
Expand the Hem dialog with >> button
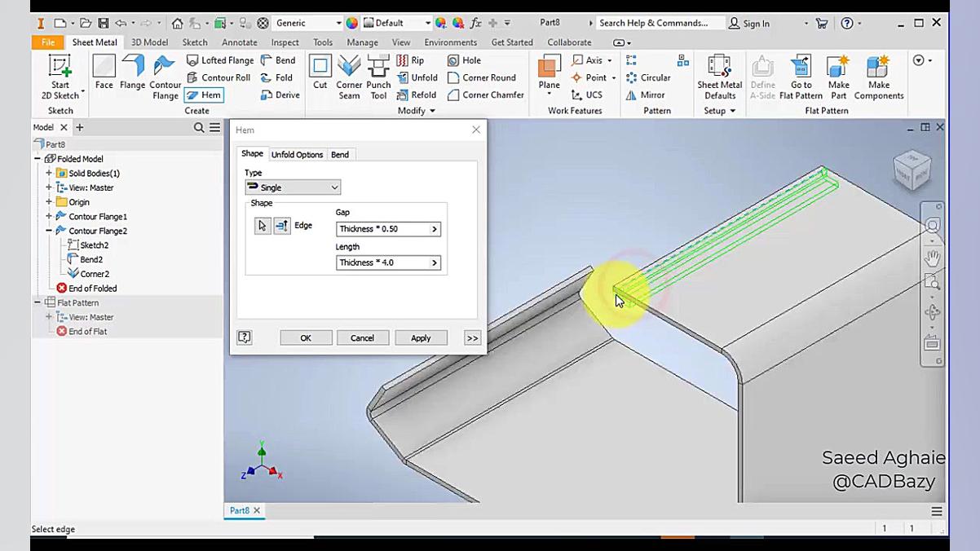(x=472, y=337)
